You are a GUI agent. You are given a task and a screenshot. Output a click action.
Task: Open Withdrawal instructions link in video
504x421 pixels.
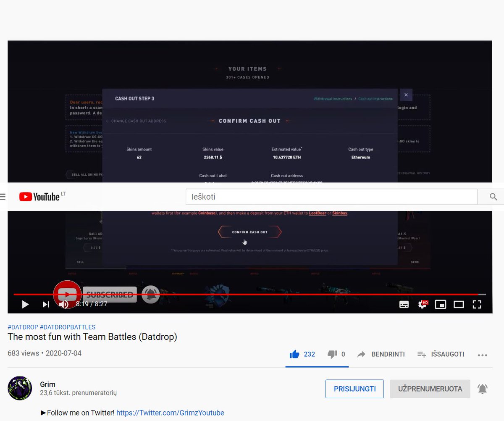333,99
